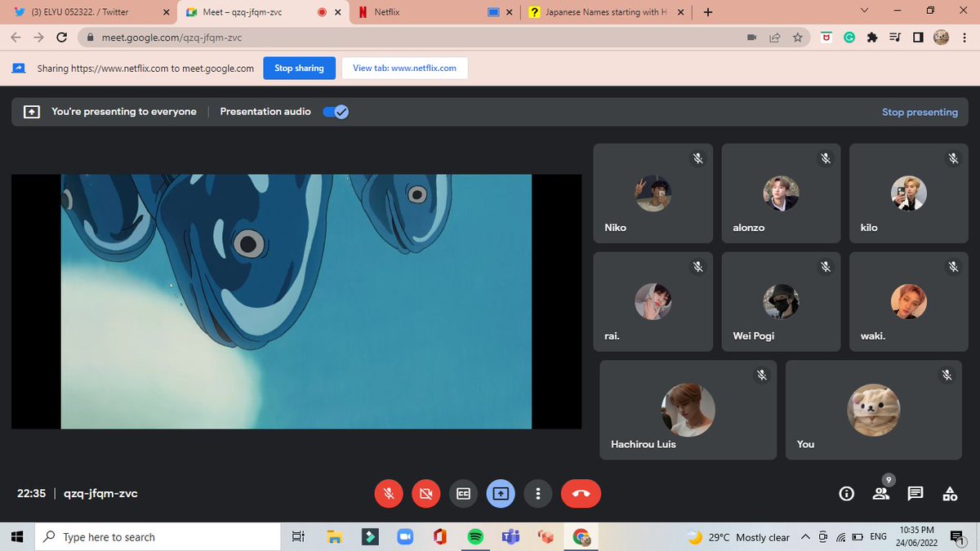Image resolution: width=980 pixels, height=551 pixels.
Task: Open meeting details info icon
Action: [847, 493]
